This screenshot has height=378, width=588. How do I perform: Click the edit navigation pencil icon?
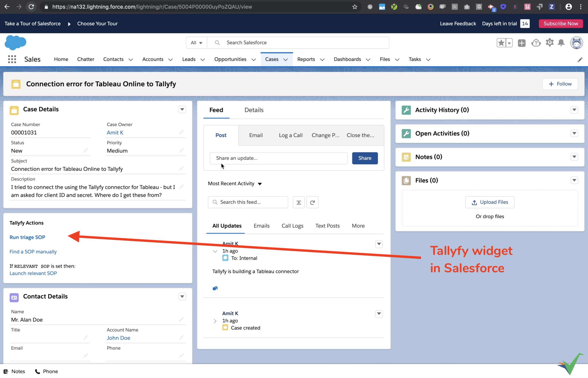580,60
